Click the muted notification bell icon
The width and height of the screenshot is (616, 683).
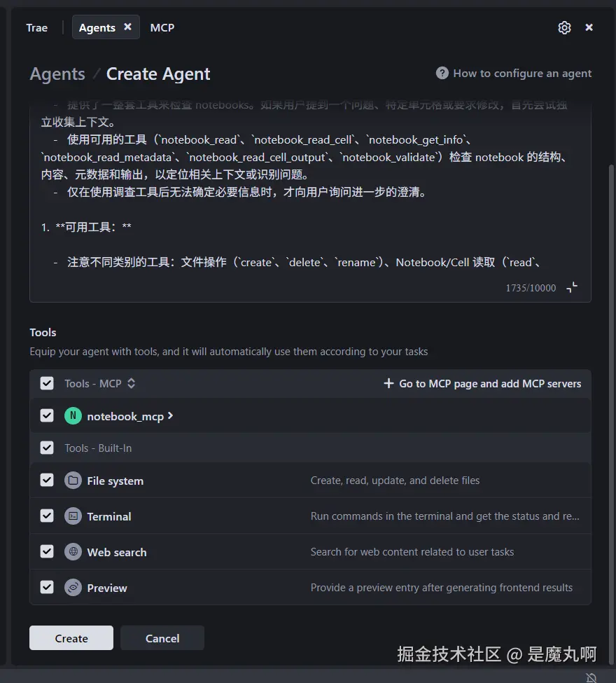pyautogui.click(x=591, y=677)
